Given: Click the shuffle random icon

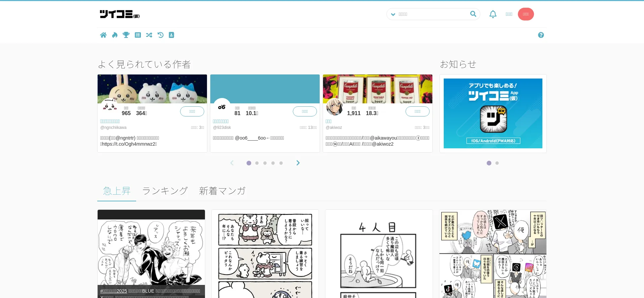Looking at the screenshot, I should (x=149, y=35).
